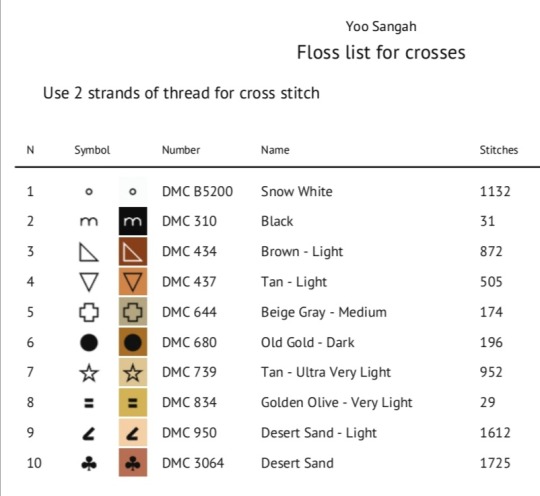The width and height of the screenshot is (540, 496).
Task: Click the Name column header
Action: [x=275, y=150]
